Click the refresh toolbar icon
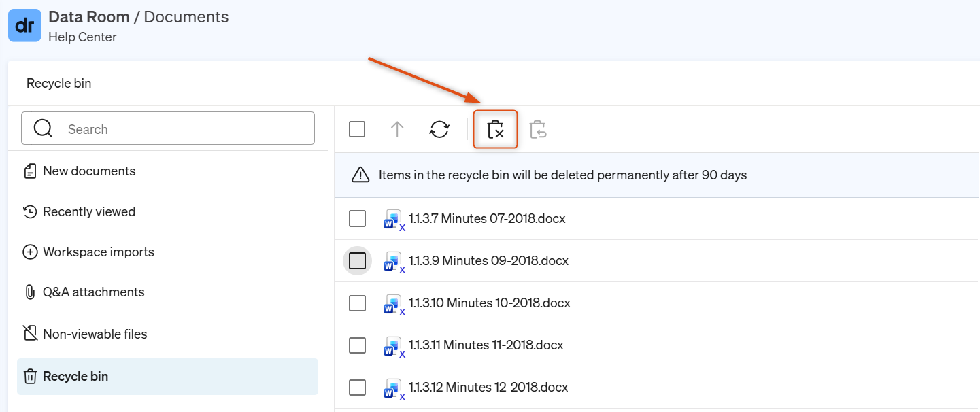This screenshot has height=412, width=980. [439, 129]
